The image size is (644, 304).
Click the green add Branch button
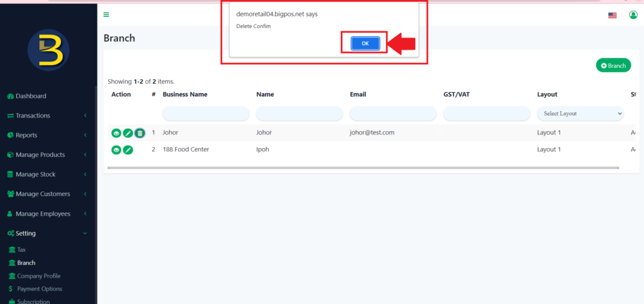point(613,65)
